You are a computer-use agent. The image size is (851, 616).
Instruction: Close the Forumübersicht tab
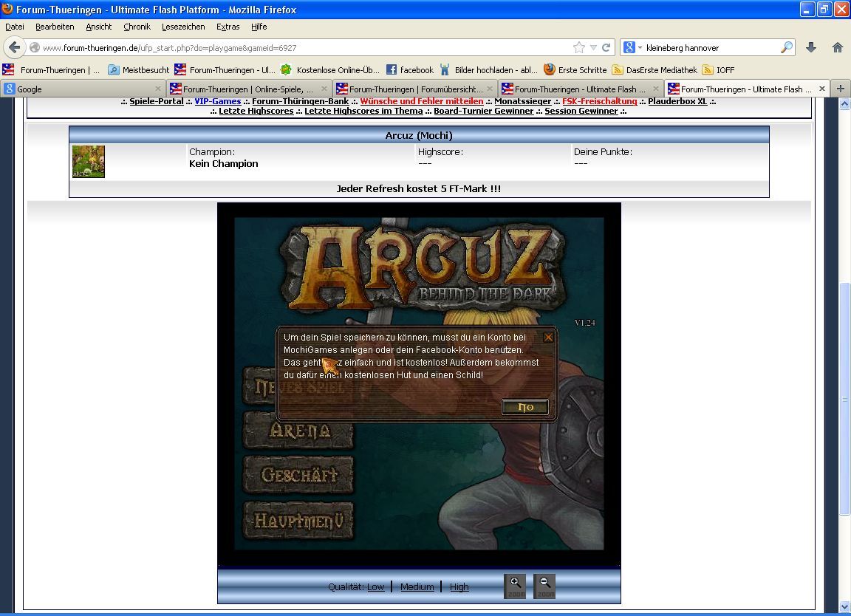490,89
